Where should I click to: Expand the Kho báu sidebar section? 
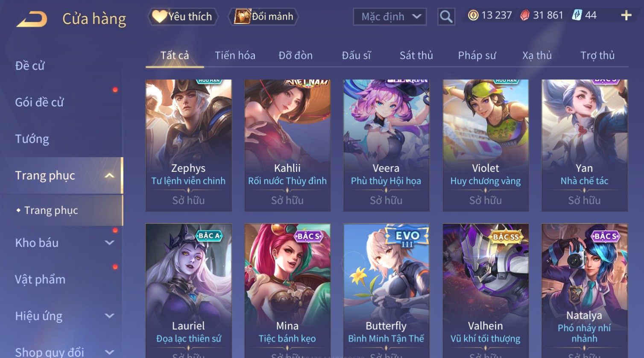(x=109, y=243)
